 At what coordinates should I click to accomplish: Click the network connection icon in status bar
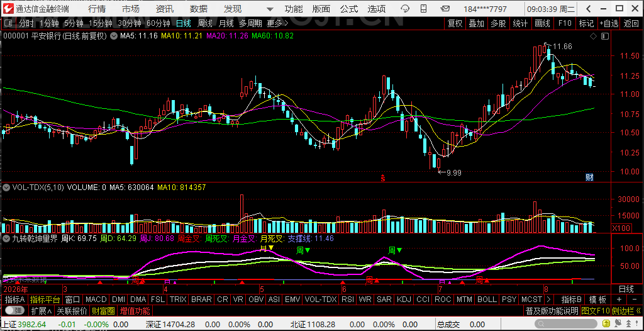tap(618, 325)
